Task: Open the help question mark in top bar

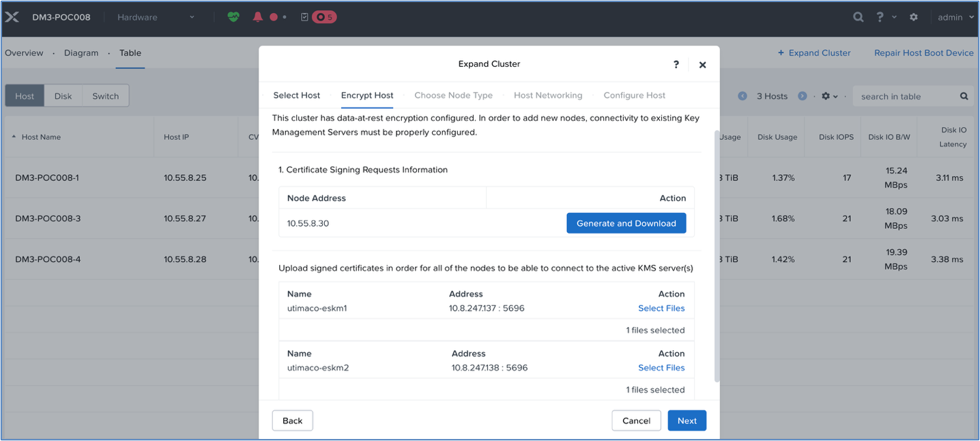Action: click(x=880, y=17)
